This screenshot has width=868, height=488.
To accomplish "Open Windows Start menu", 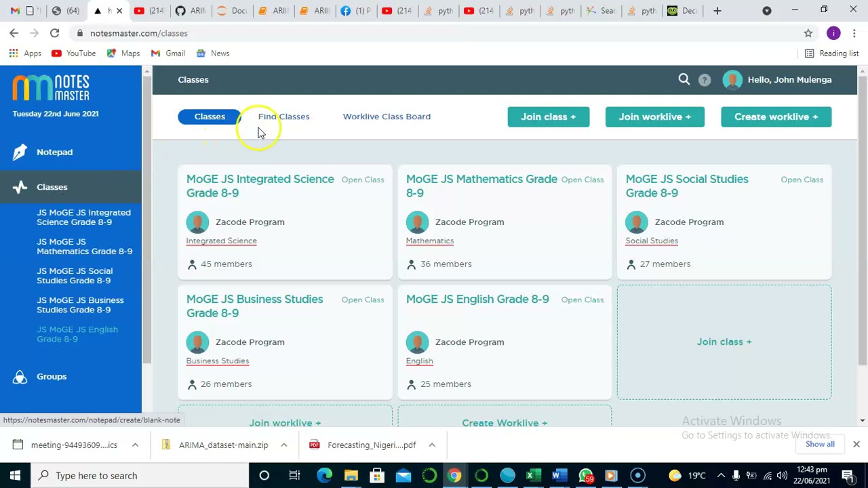I will [15, 475].
